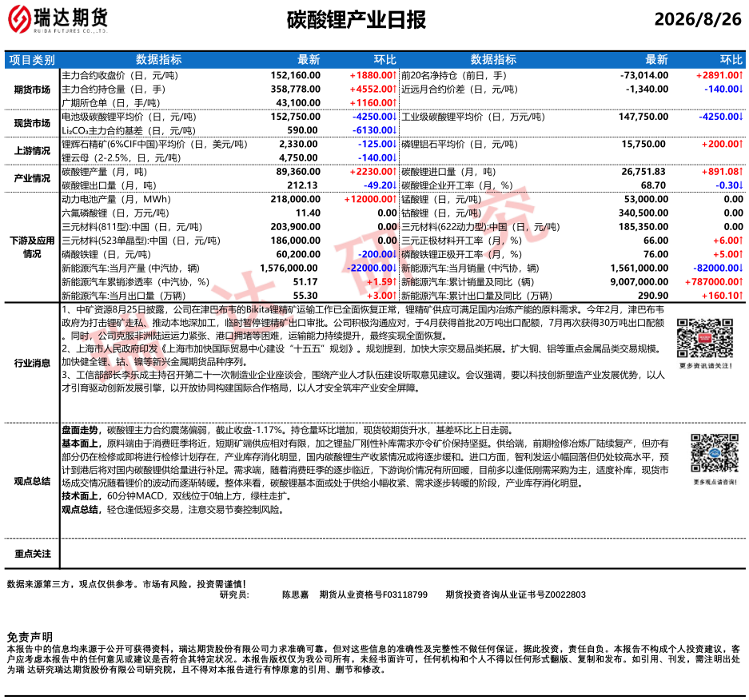
Task: Click the closing price value 152,160.00
Action: click(296, 75)
